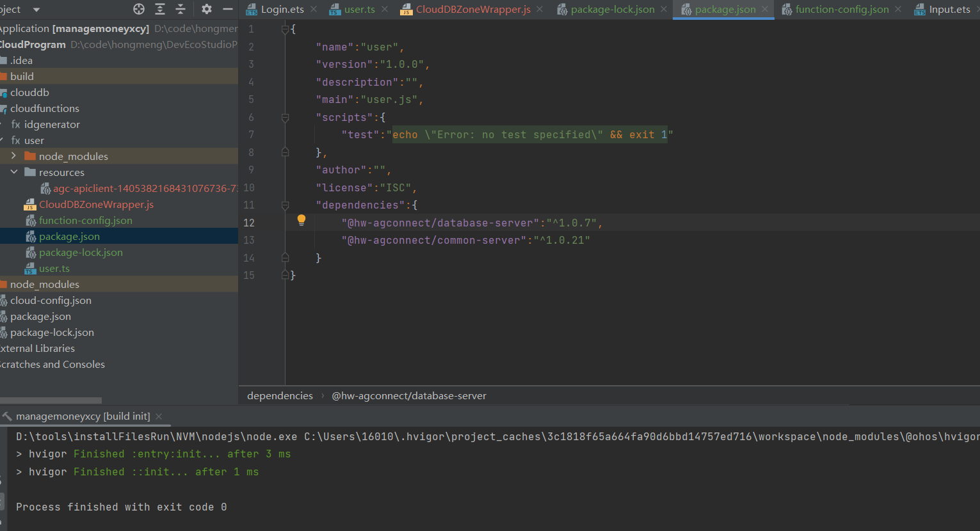Select highlighted package.json in user folder
The height and width of the screenshot is (531, 980).
point(69,236)
